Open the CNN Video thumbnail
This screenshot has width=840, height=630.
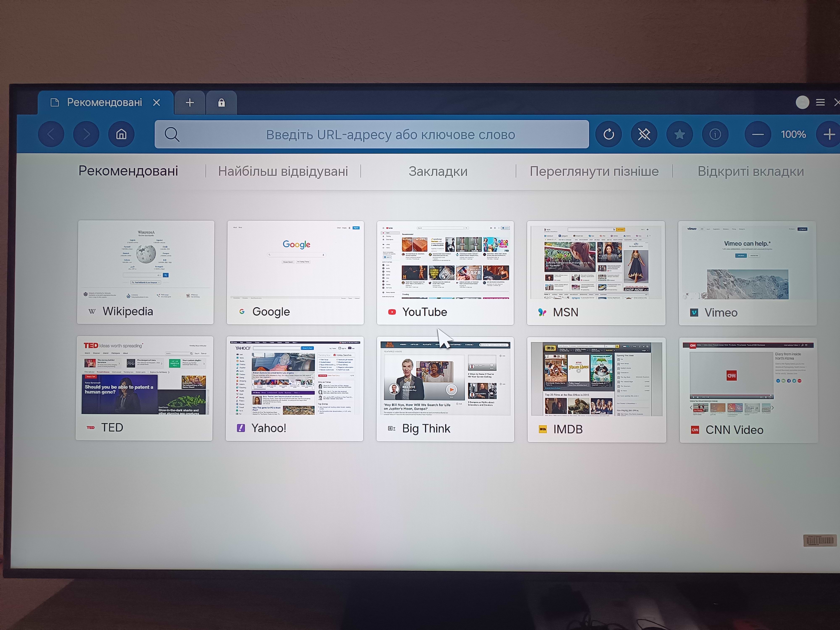pos(748,390)
